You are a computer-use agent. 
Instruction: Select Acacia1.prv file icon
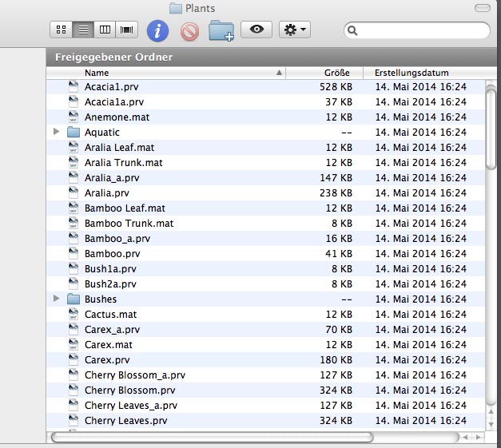pyautogui.click(x=74, y=86)
